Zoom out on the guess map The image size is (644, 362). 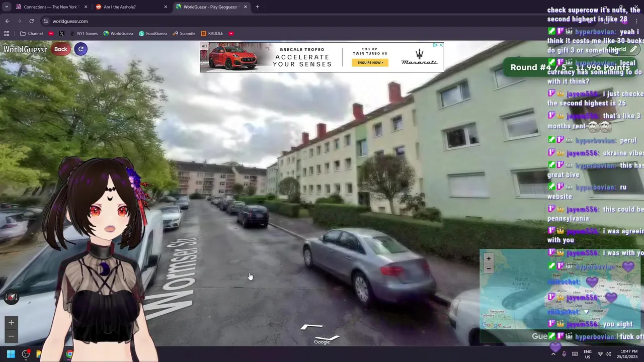click(x=489, y=269)
